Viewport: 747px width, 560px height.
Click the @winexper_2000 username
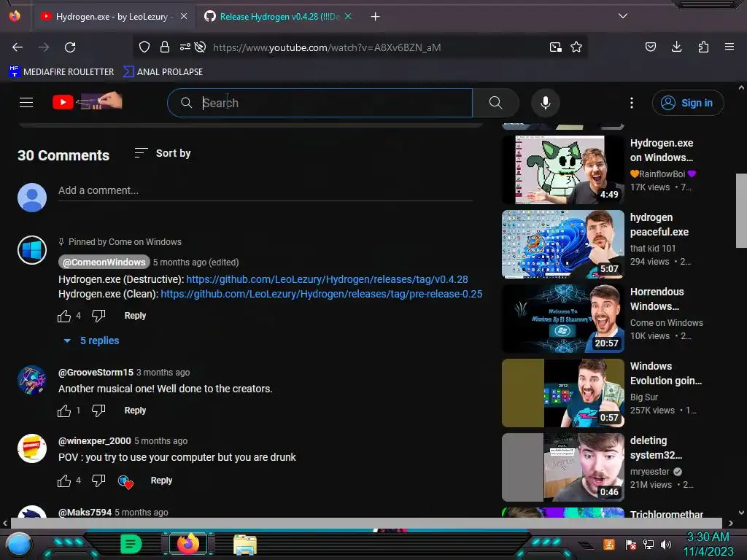[x=94, y=441]
